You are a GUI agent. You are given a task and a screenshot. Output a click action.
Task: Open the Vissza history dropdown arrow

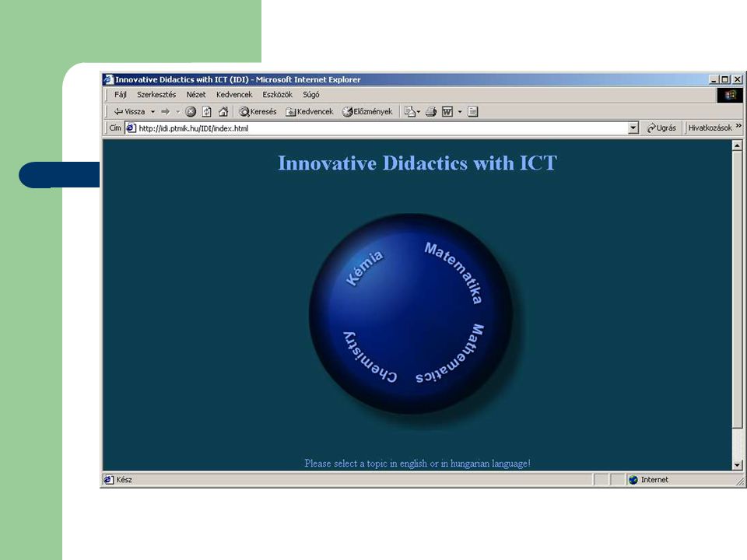[x=153, y=112]
